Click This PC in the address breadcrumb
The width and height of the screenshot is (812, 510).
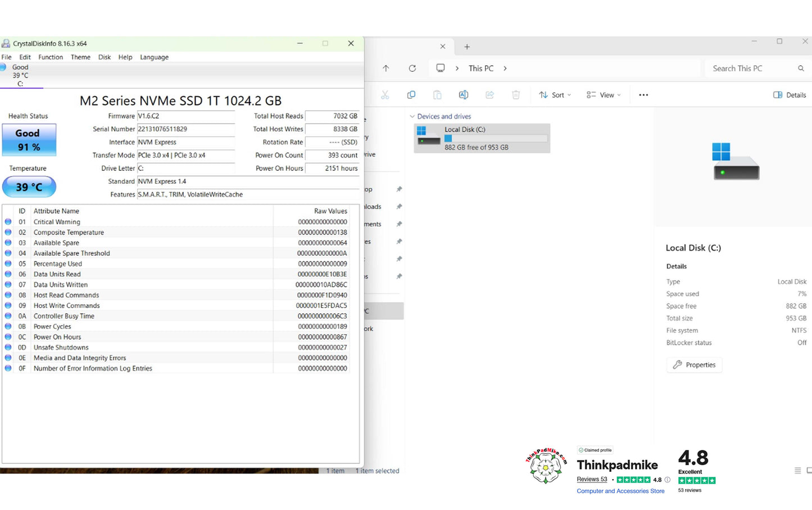point(481,69)
